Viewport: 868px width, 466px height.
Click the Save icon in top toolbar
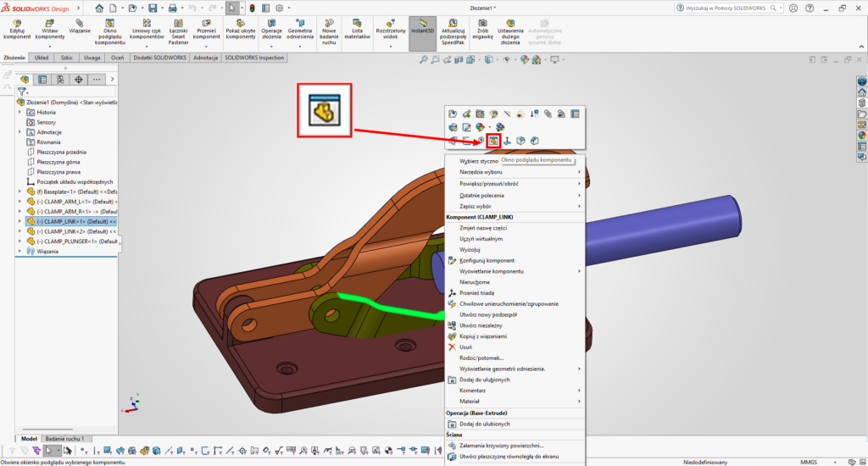(x=153, y=8)
